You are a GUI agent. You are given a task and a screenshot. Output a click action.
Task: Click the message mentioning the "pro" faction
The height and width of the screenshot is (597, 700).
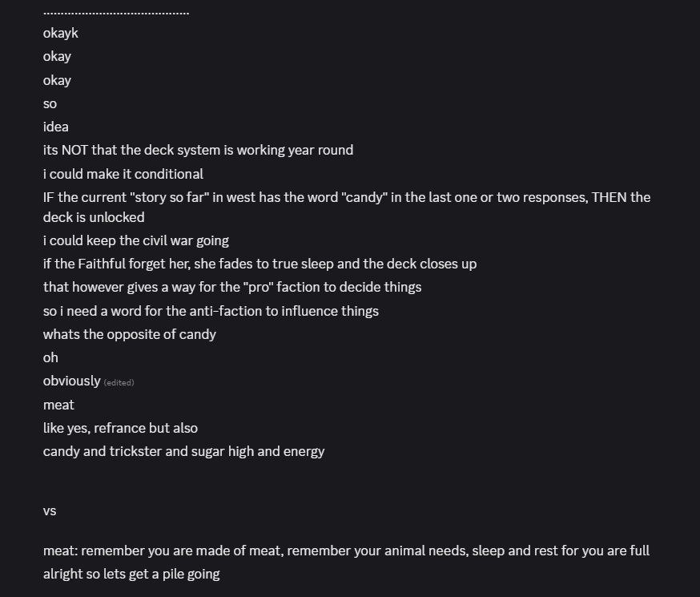(232, 287)
